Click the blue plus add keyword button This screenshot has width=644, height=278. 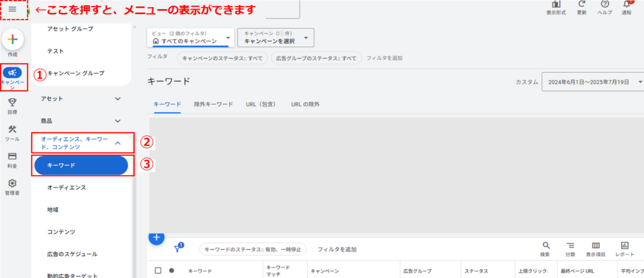coord(156,237)
